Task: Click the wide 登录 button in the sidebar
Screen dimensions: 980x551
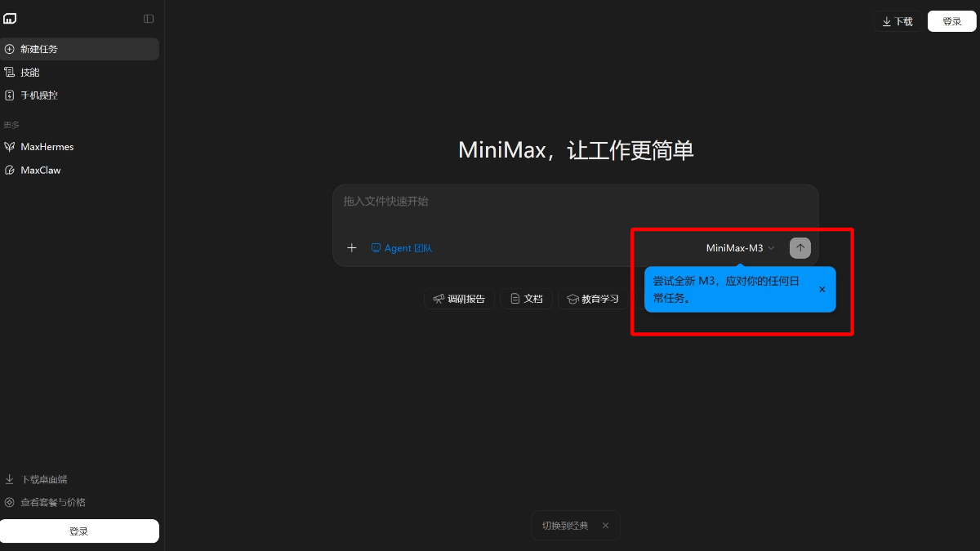Action: click(79, 531)
